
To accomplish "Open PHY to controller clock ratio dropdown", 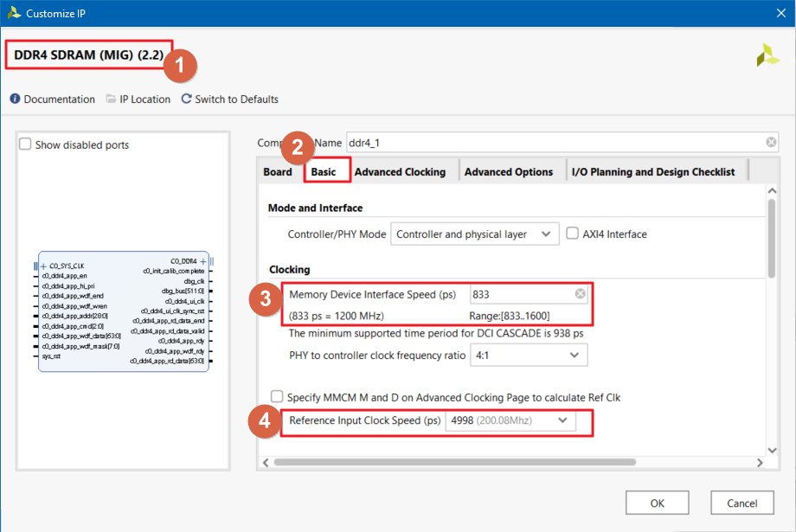I will point(529,356).
